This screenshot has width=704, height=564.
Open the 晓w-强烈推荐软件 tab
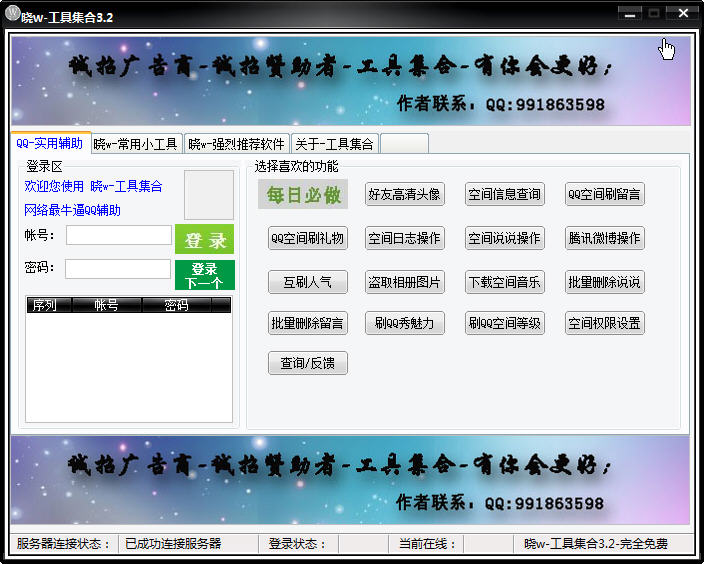pos(236,144)
